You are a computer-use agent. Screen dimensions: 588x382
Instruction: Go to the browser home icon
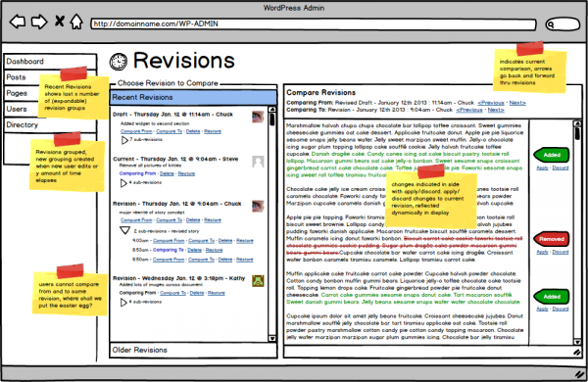coord(76,22)
